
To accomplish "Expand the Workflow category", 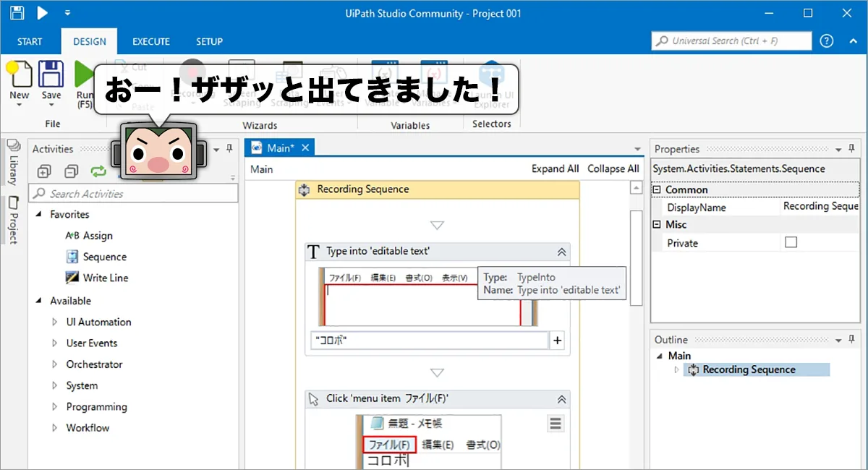I will click(x=55, y=427).
